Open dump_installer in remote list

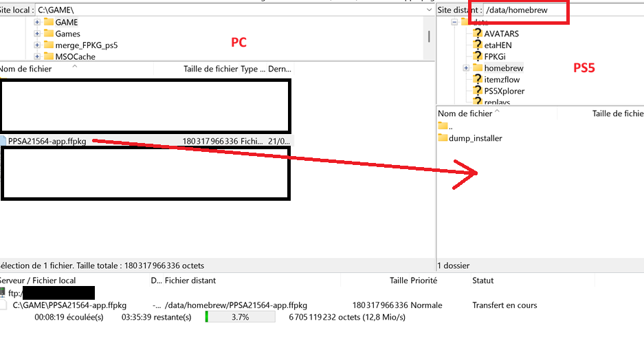point(475,138)
